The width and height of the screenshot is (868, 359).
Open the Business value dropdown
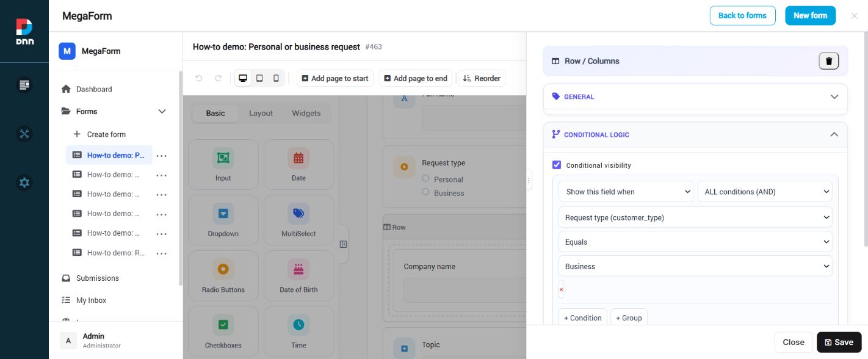pos(695,266)
